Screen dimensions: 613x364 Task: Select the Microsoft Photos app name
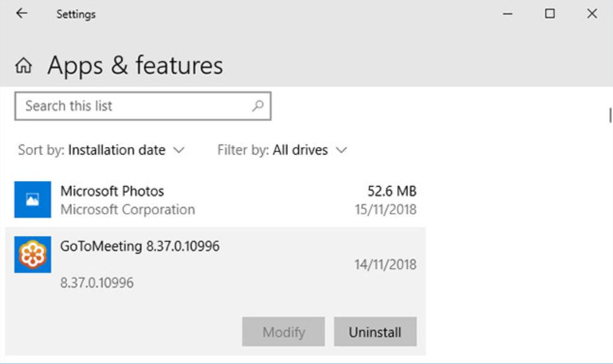112,191
